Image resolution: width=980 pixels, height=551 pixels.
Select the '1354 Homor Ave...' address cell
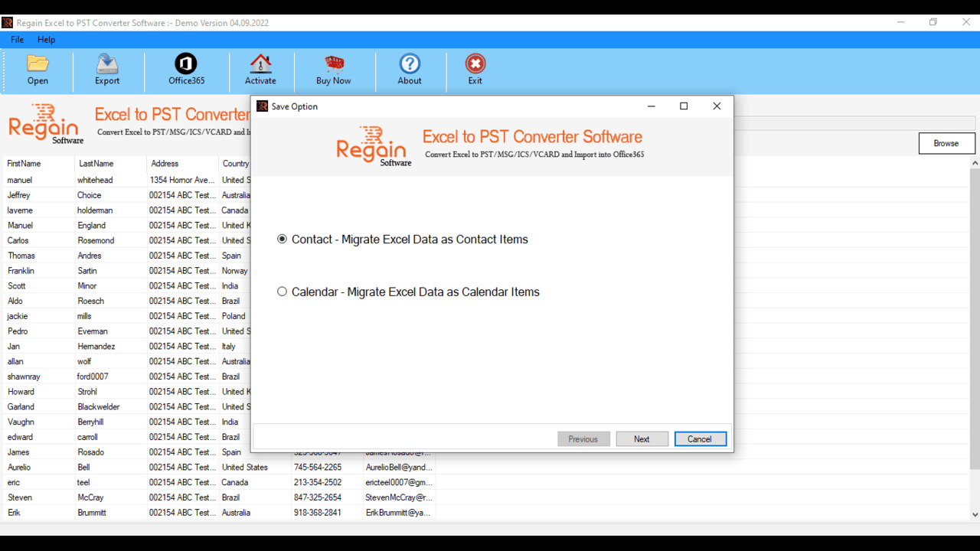(x=182, y=180)
